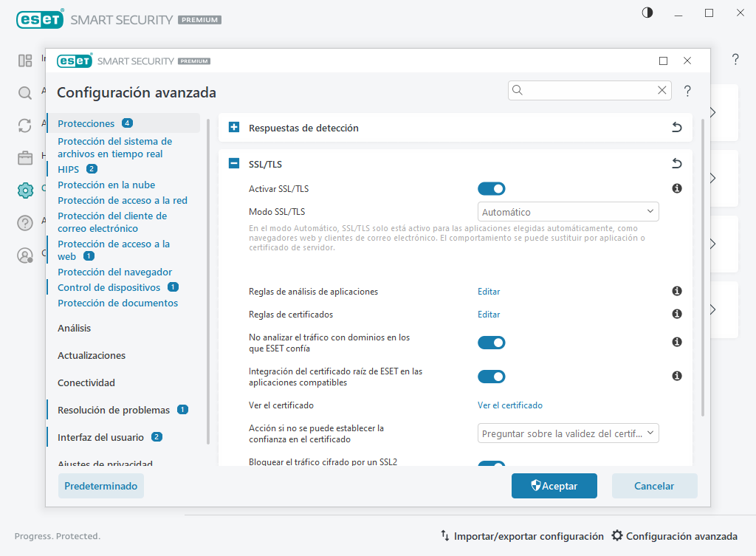Open the certificate trust action dropdown
The width and height of the screenshot is (756, 556).
coord(568,433)
